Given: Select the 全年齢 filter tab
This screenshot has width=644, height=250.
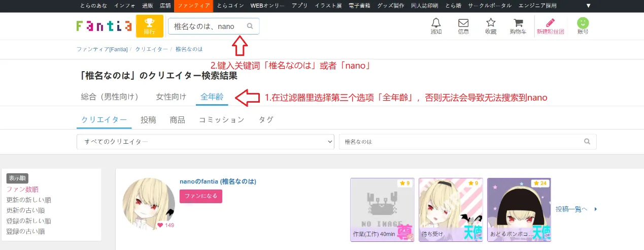Looking at the screenshot, I should point(212,97).
